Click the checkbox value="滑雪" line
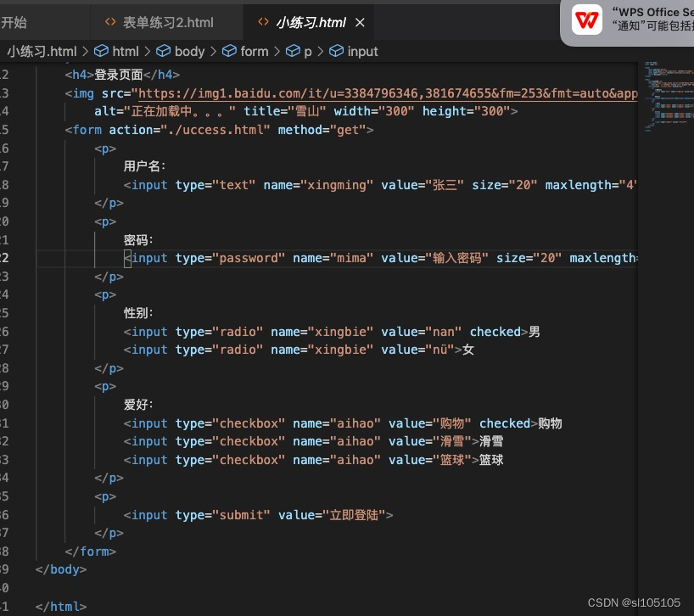The image size is (694, 616). tap(313, 441)
